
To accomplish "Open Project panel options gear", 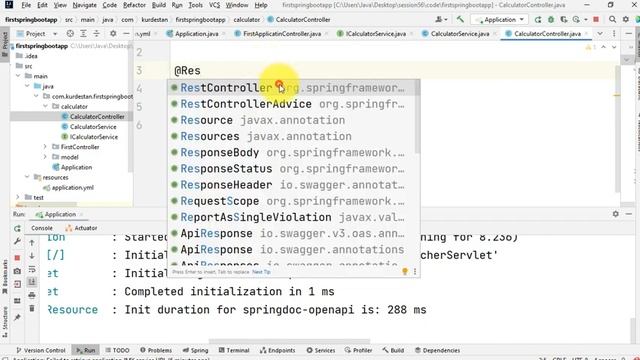I will pos(113,33).
